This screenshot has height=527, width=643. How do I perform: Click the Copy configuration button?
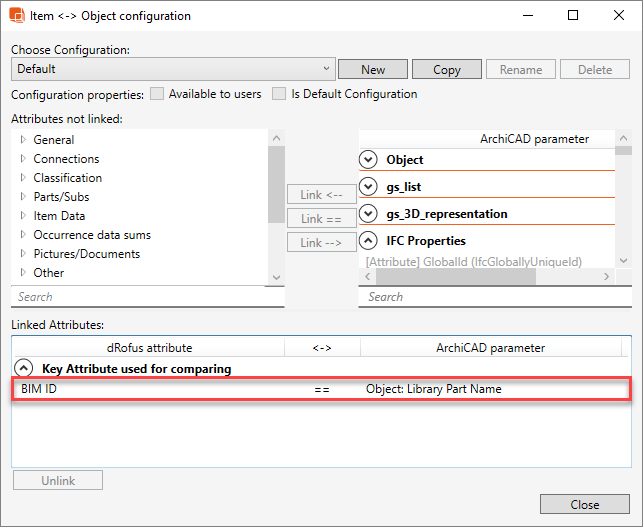tap(447, 70)
